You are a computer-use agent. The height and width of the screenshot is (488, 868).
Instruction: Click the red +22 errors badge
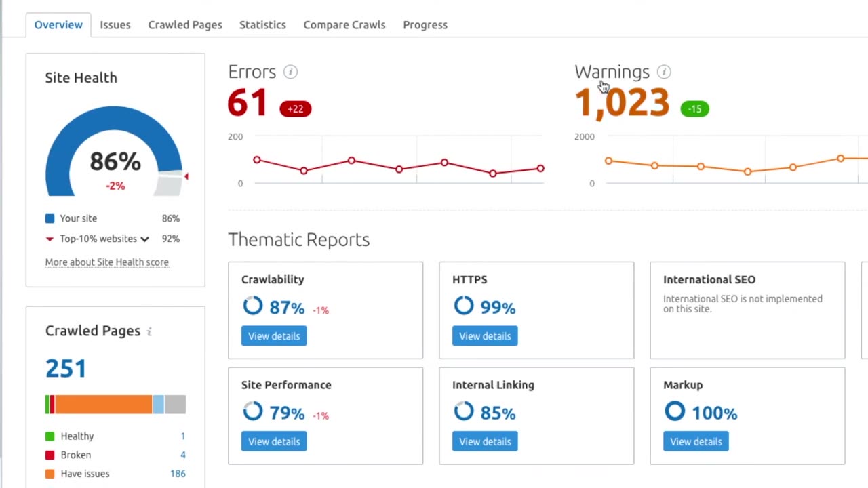(296, 108)
